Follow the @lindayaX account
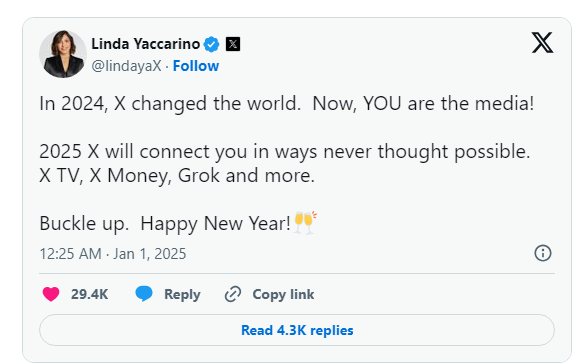The image size is (577, 364). pos(196,66)
